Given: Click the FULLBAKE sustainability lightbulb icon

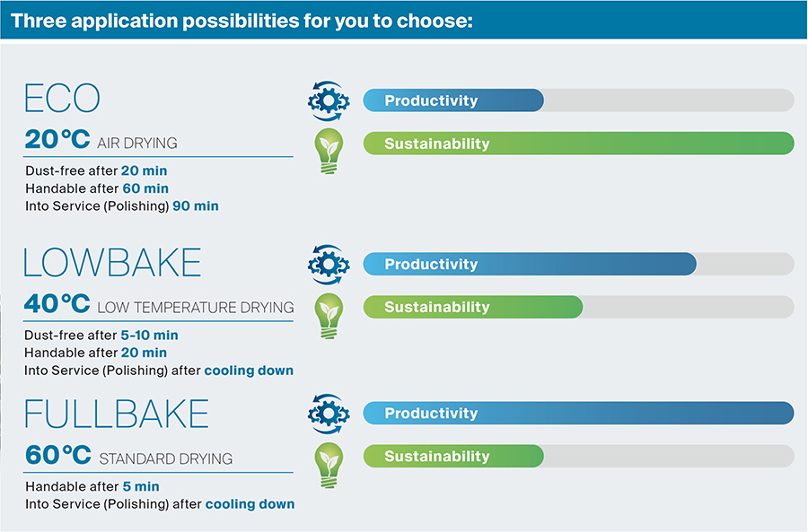Looking at the screenshot, I should coord(329,465).
